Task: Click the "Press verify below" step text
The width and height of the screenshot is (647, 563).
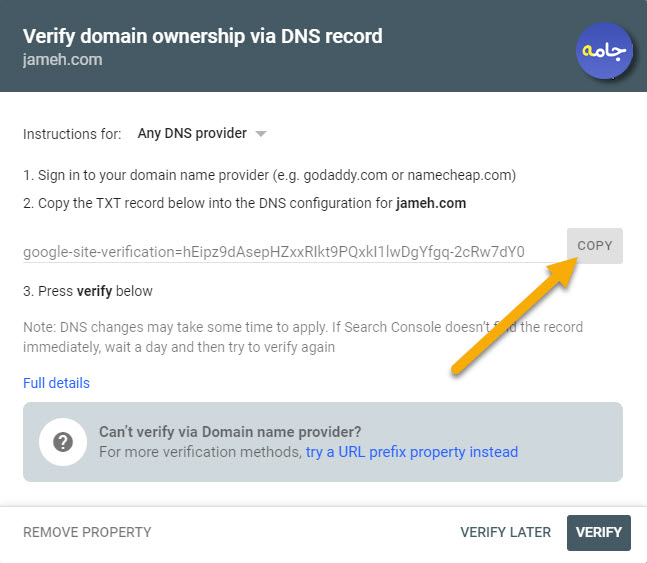Action: [87, 291]
